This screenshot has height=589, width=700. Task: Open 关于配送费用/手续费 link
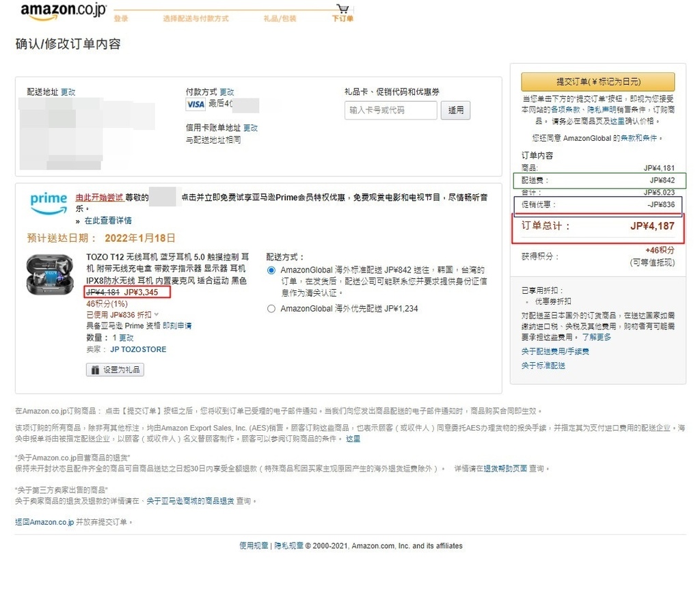click(x=555, y=351)
